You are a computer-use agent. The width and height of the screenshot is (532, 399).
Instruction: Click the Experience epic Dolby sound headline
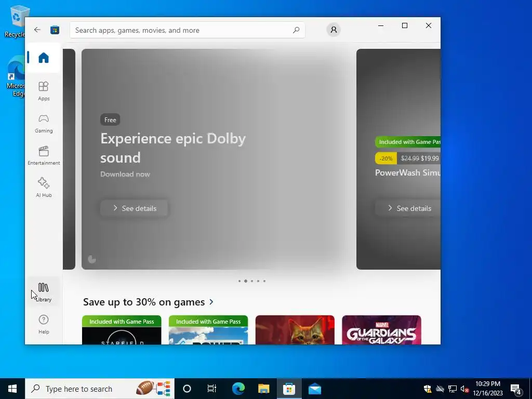[x=173, y=148]
